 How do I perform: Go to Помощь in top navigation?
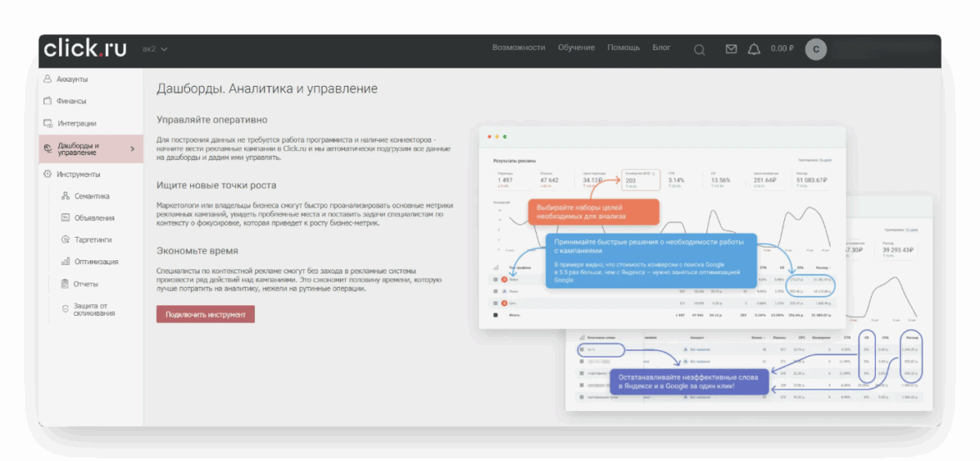(623, 48)
